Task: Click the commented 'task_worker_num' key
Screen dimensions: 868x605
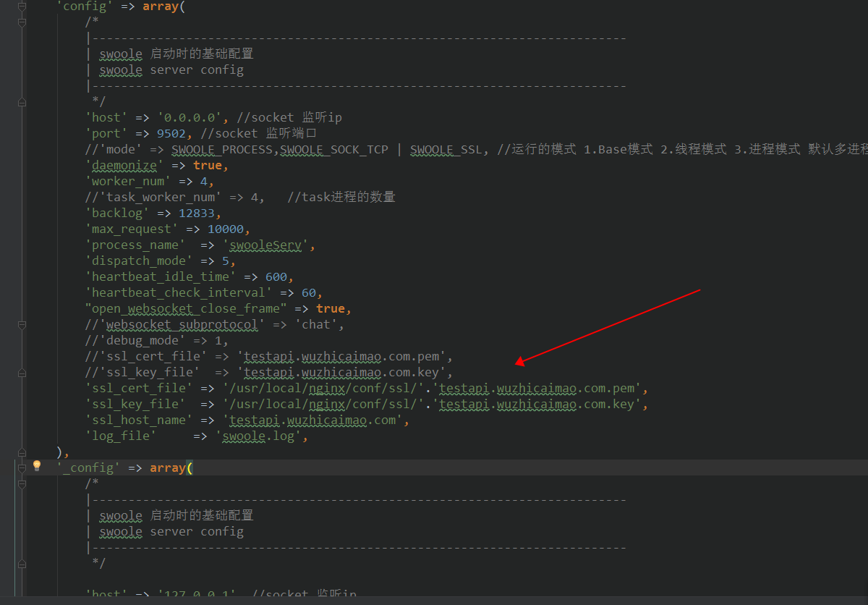Action: 161,197
